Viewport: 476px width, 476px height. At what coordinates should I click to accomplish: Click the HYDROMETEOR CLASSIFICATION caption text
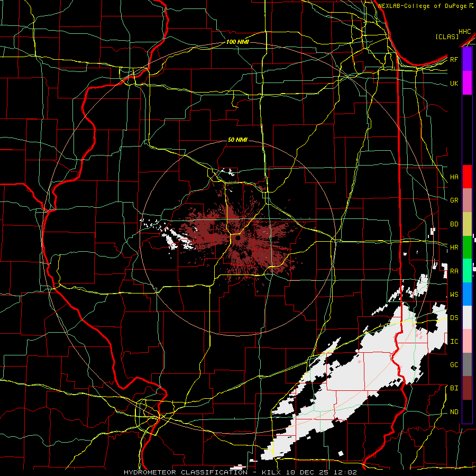coord(186,472)
